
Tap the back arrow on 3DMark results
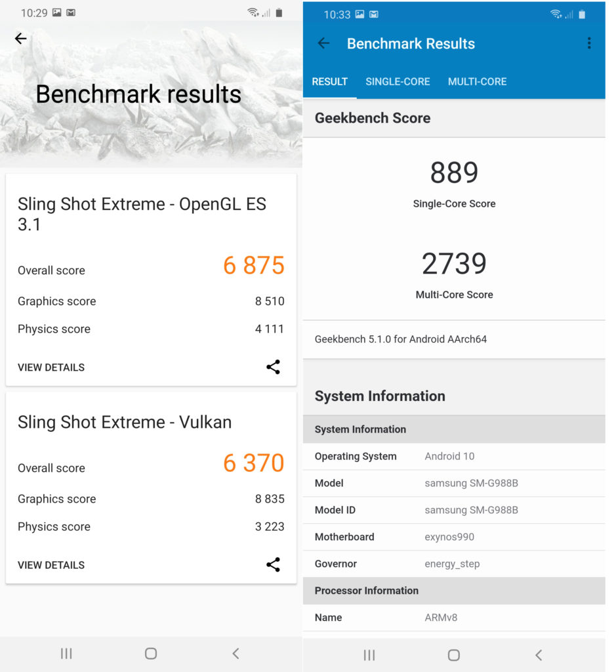[x=21, y=39]
